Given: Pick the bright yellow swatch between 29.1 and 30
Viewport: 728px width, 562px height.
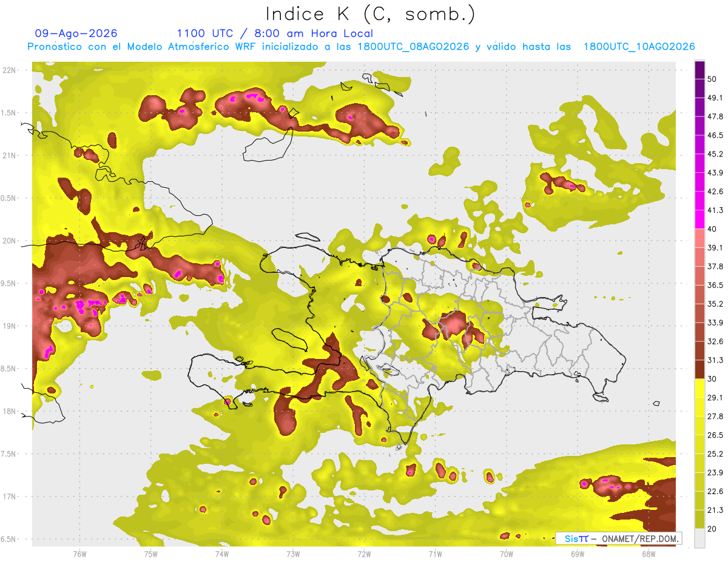Looking at the screenshot, I should point(699,389).
